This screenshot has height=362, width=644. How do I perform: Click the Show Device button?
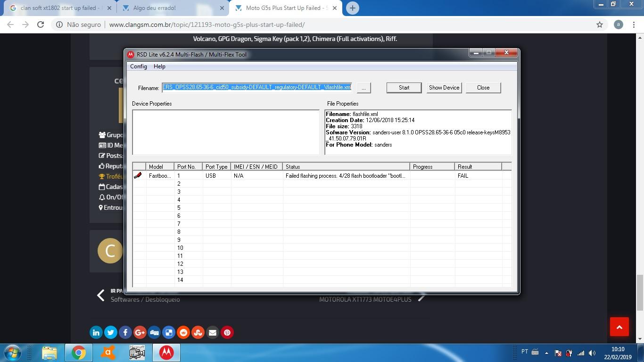tap(444, 88)
